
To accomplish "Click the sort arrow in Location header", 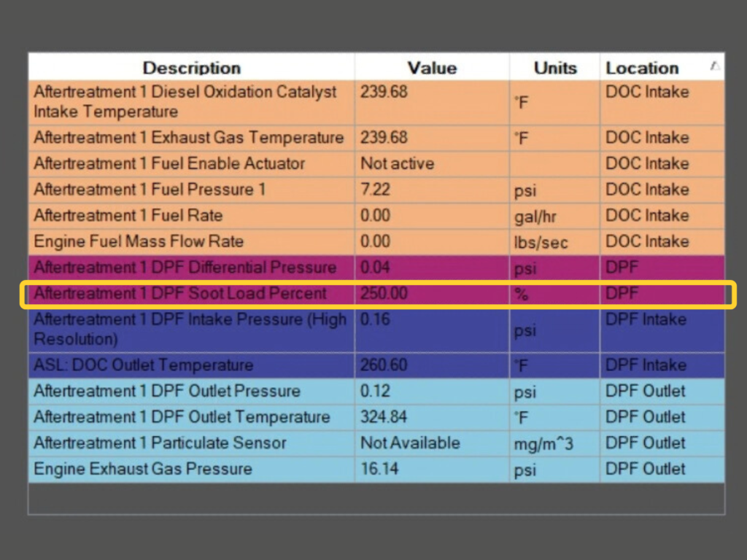I will [x=715, y=66].
